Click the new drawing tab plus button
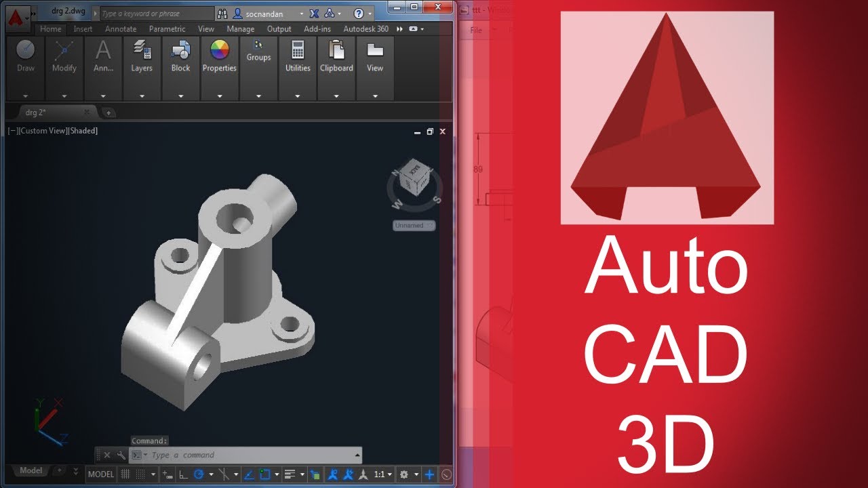 [x=108, y=113]
